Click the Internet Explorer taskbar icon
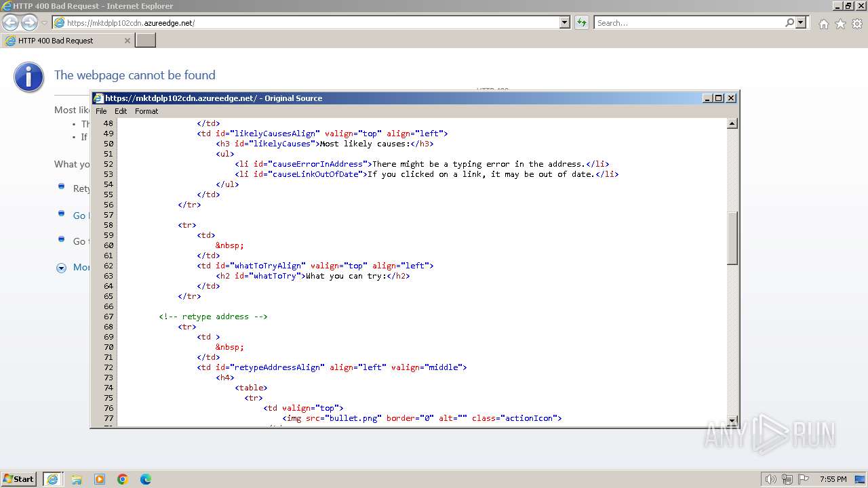 point(52,479)
